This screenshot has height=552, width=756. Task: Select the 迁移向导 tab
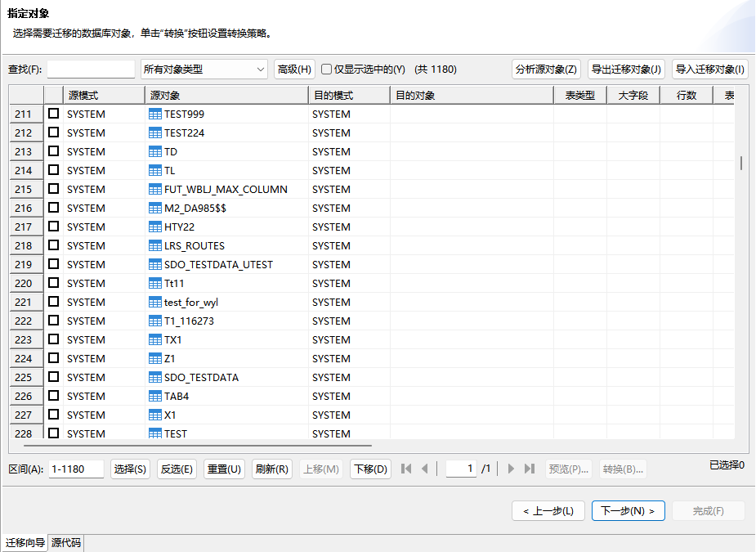[25, 542]
